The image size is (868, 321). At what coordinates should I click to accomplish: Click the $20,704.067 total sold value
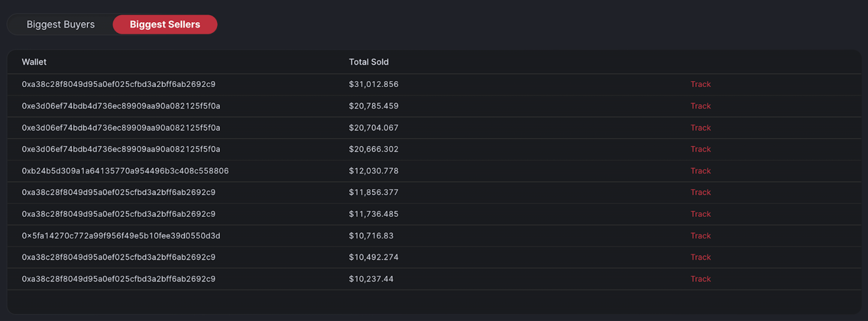374,128
